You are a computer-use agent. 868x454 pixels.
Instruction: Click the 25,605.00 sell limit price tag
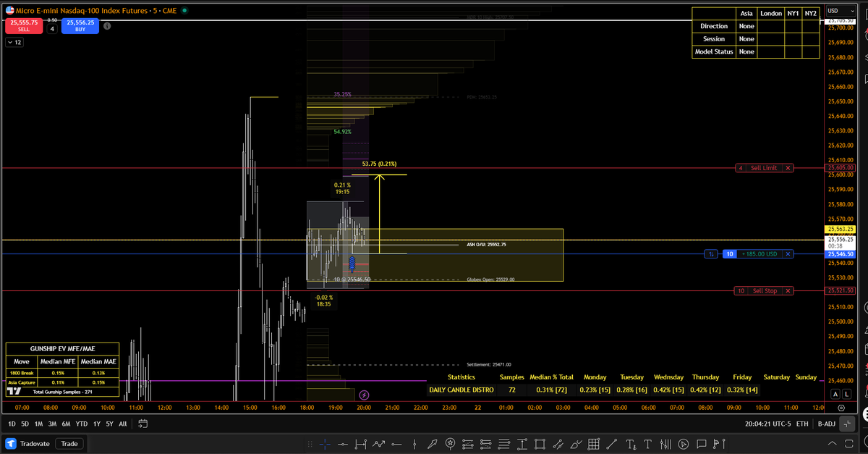coord(841,168)
